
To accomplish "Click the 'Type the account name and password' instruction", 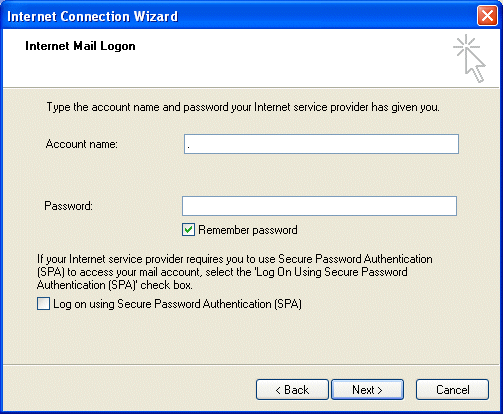I will [243, 107].
